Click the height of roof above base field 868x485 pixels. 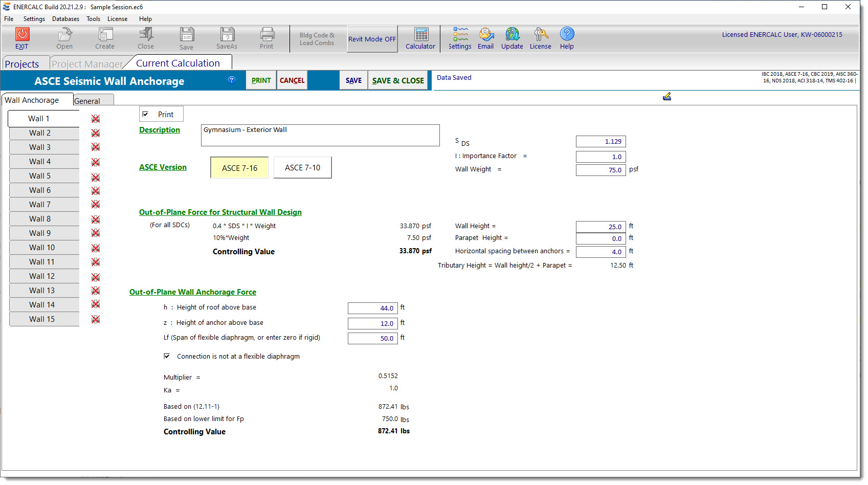coord(372,308)
